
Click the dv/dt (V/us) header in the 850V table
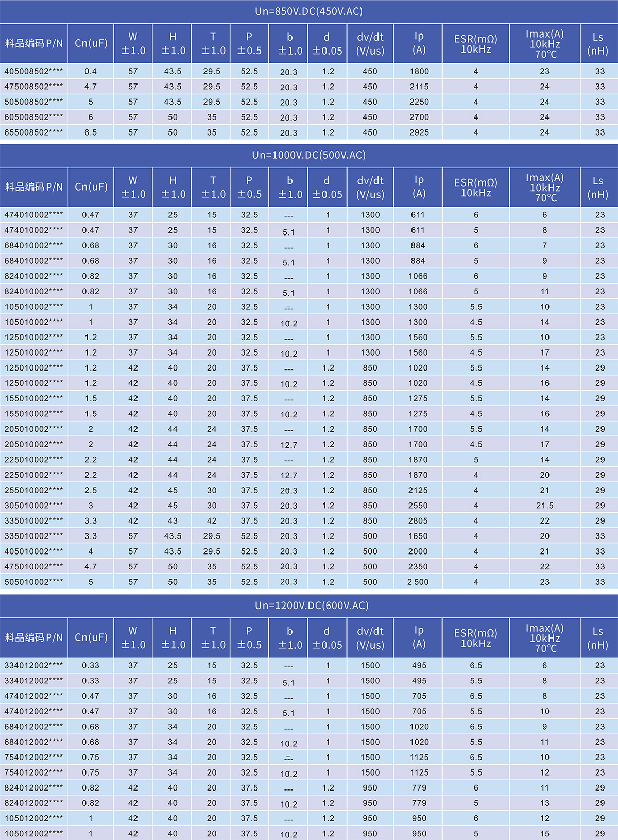click(370, 44)
